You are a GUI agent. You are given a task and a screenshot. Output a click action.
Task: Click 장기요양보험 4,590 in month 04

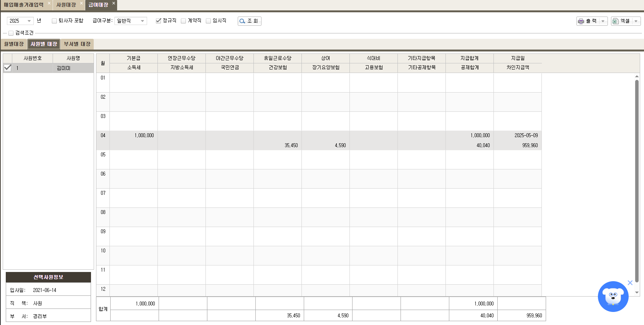tap(340, 146)
